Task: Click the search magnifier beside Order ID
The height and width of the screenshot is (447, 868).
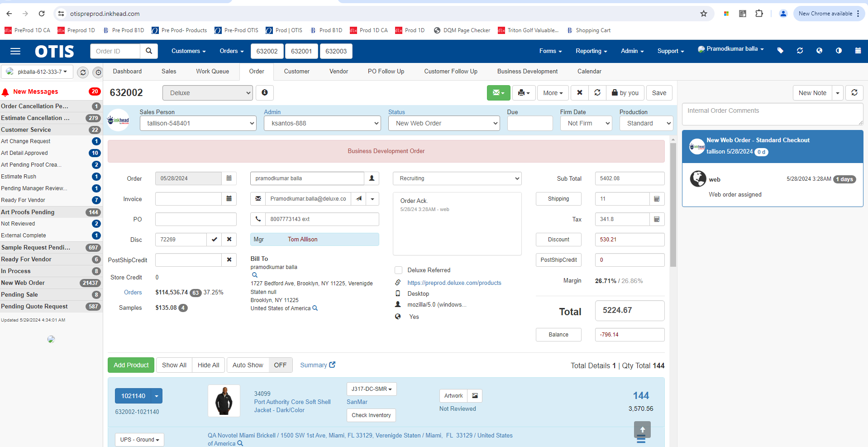Action: [x=148, y=51]
